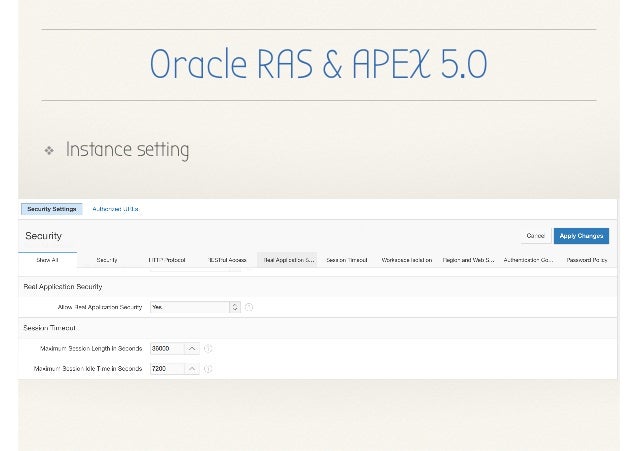Switch to the Authorized URLs tab

(x=115, y=209)
